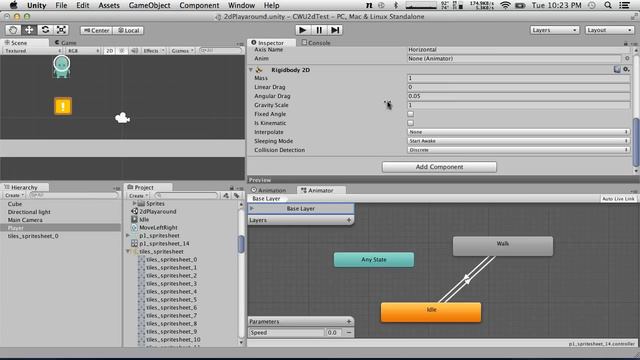Remove the Speed parameter with minus
This screenshot has width=640, height=360.
coord(349,333)
